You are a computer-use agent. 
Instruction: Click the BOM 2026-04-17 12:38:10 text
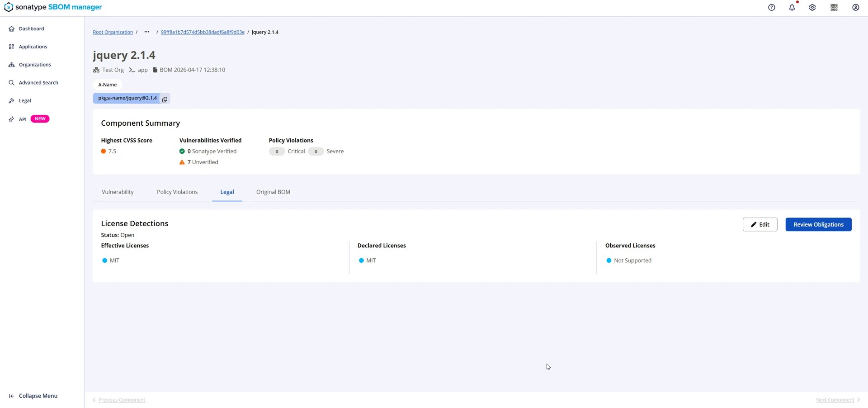coord(192,70)
